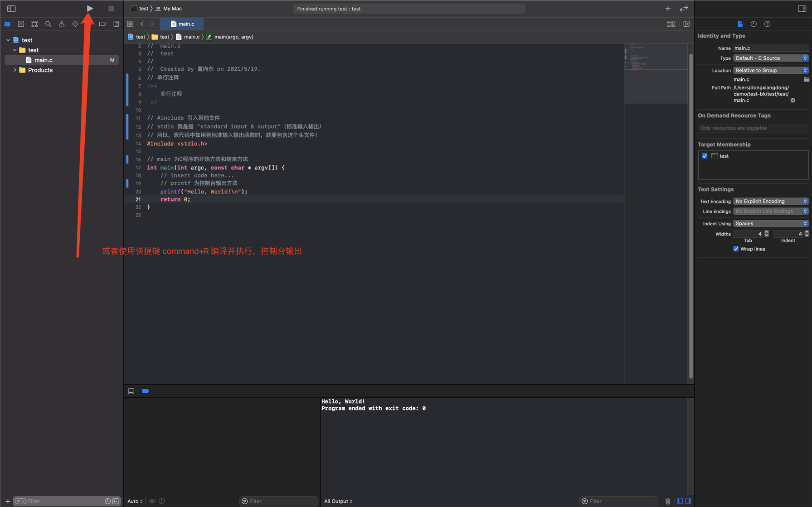Toggle the navigator sidebar visibility
Viewport: 812px width, 507px height.
point(11,9)
